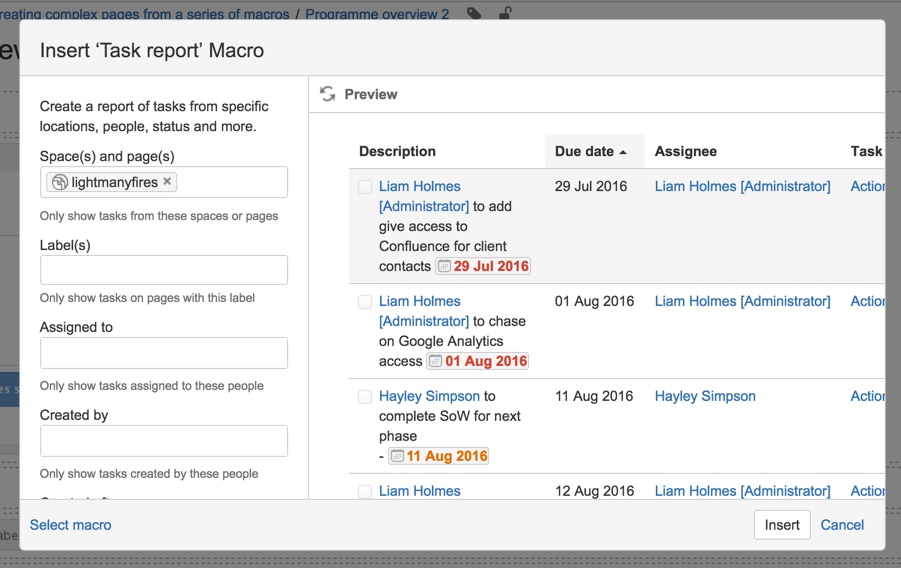Click the 11 Aug 2016 due date cell
The image size is (901, 568).
(x=594, y=396)
